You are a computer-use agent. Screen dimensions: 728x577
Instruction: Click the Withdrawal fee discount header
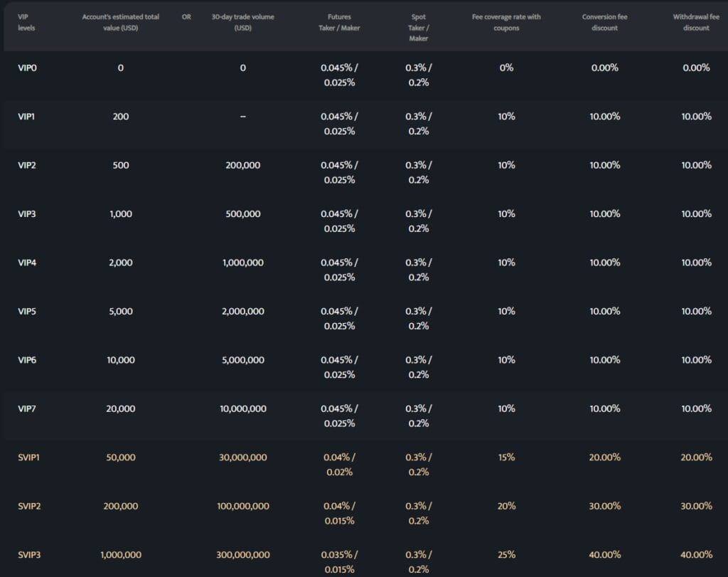click(x=696, y=22)
